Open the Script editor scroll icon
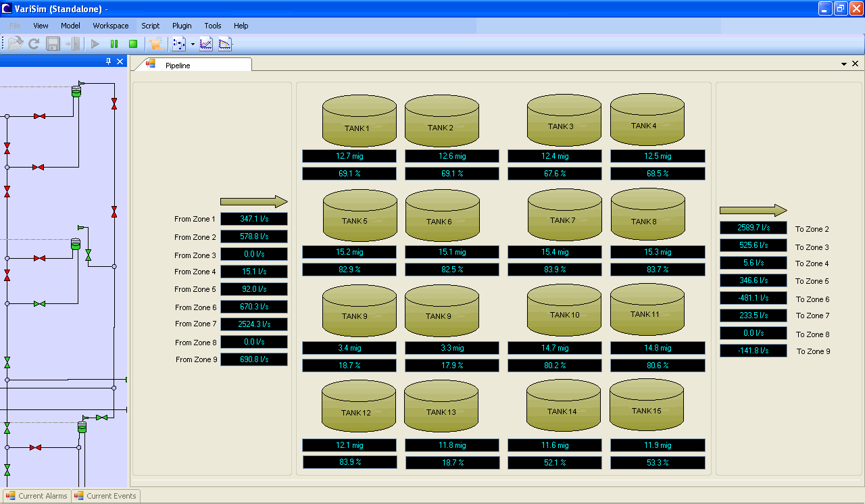This screenshot has height=504, width=865. [155, 43]
